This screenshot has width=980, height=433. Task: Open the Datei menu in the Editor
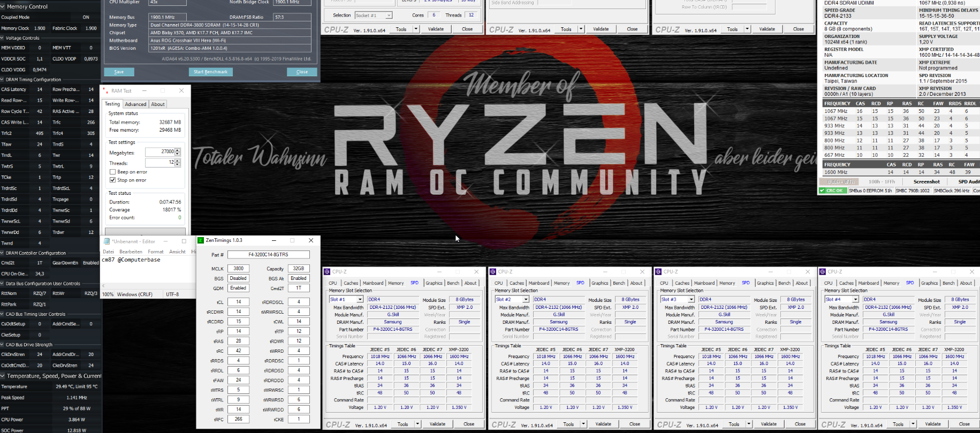[x=109, y=252]
